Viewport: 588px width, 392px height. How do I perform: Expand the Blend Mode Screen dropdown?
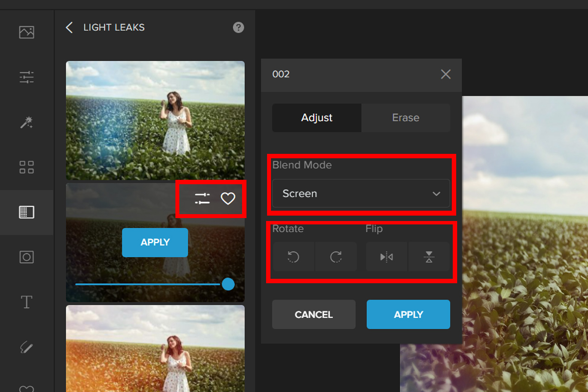point(361,194)
